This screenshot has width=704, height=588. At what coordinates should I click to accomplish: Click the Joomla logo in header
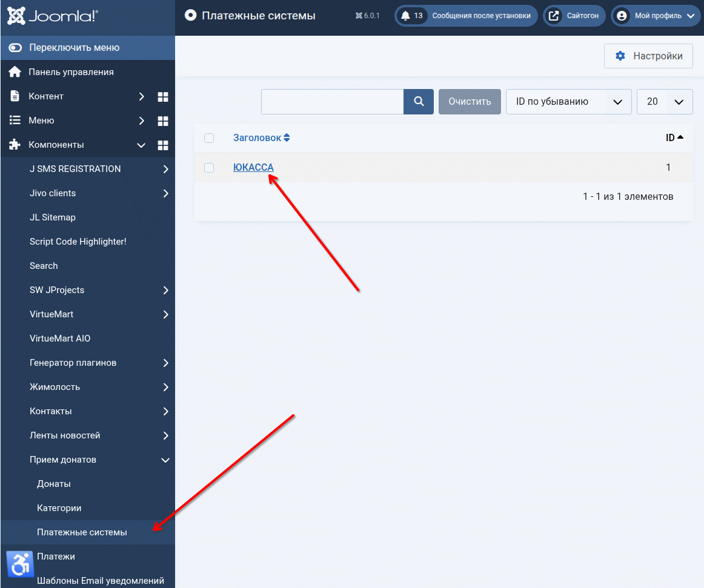53,16
